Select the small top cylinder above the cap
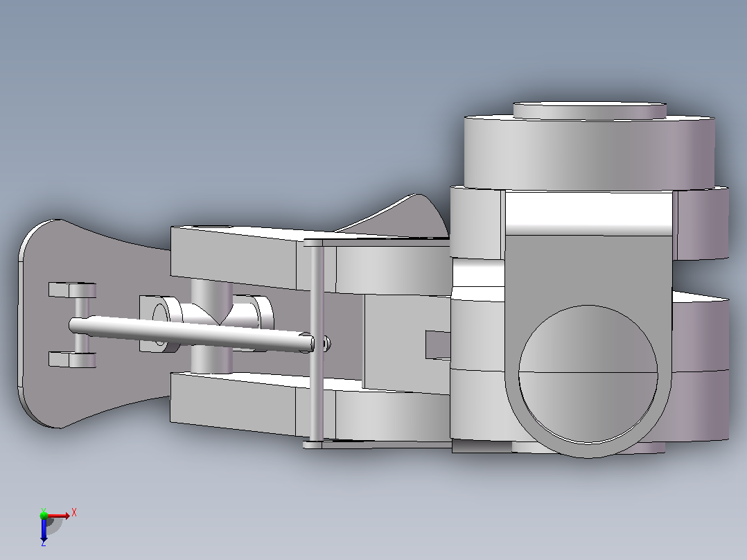 pos(589,110)
